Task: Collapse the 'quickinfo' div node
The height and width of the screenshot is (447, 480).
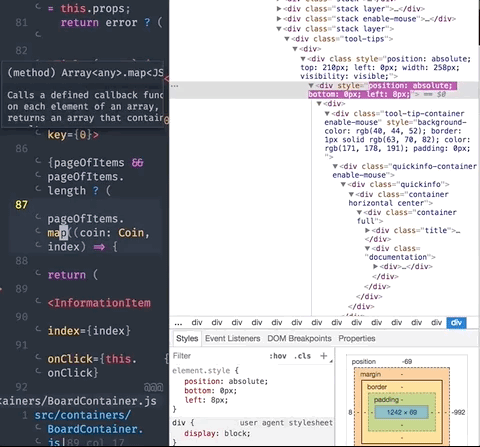Action: pyautogui.click(x=343, y=184)
